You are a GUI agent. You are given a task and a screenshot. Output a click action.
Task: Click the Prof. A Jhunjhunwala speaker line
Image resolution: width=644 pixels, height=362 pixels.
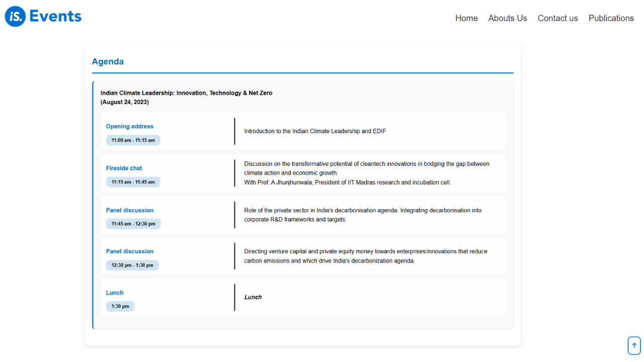(x=348, y=183)
